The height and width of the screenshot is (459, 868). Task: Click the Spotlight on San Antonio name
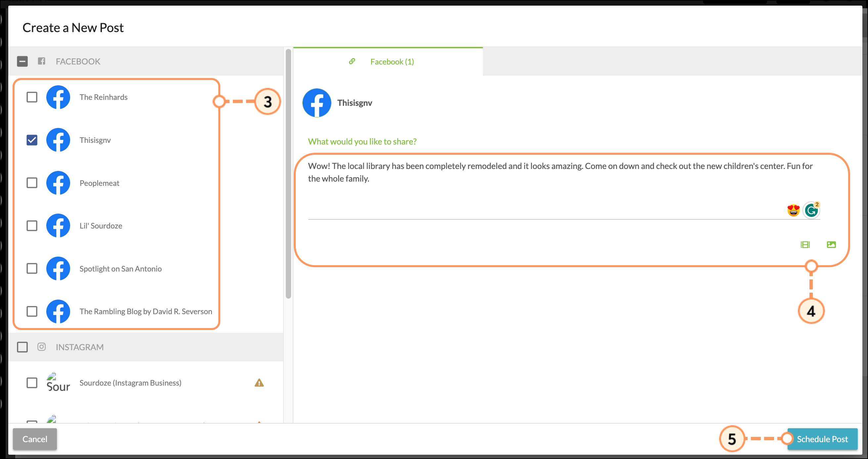(121, 269)
